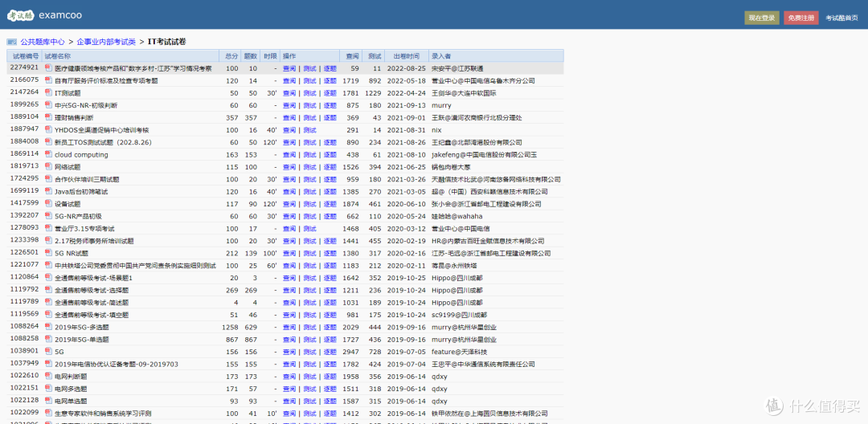The image size is (868, 424).
Task: Open the test name 2019年电信协优认证备考题-09-2019703
Action: (x=117, y=364)
